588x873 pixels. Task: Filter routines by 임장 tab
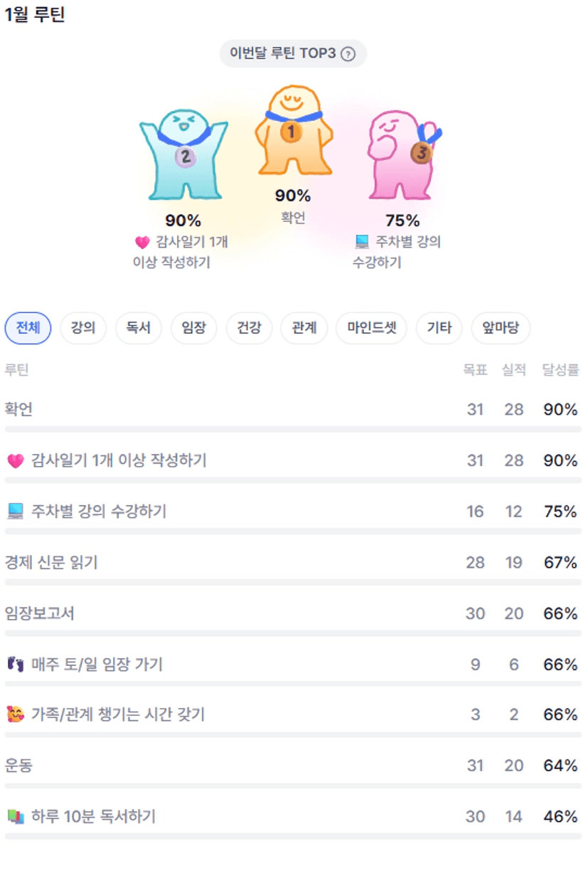[x=193, y=328]
